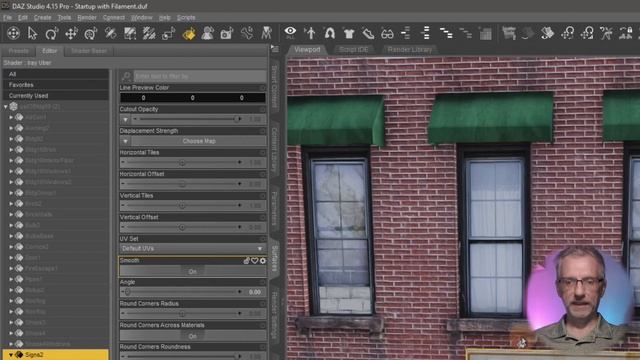Expand the Cornice2 surface entry
Screen dimensions: 640x360
coord(11,247)
